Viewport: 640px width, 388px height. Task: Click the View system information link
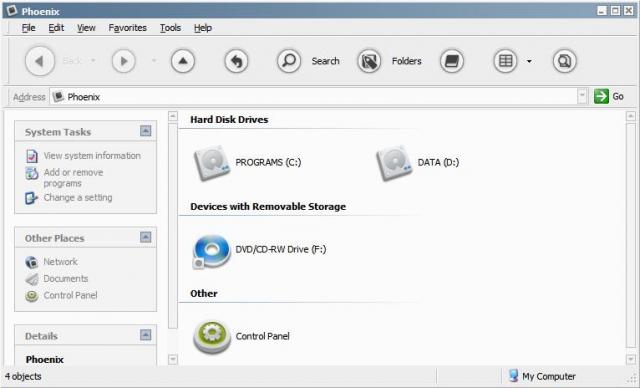point(92,156)
